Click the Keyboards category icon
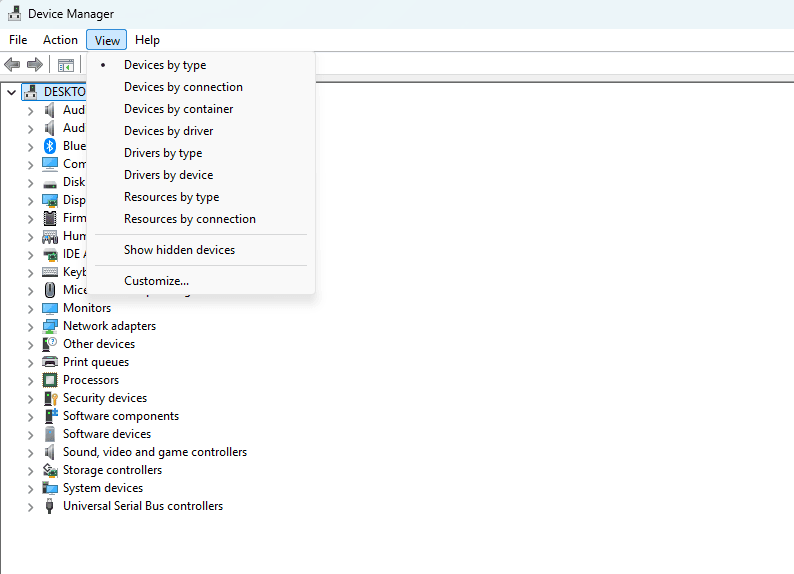 pyautogui.click(x=50, y=272)
